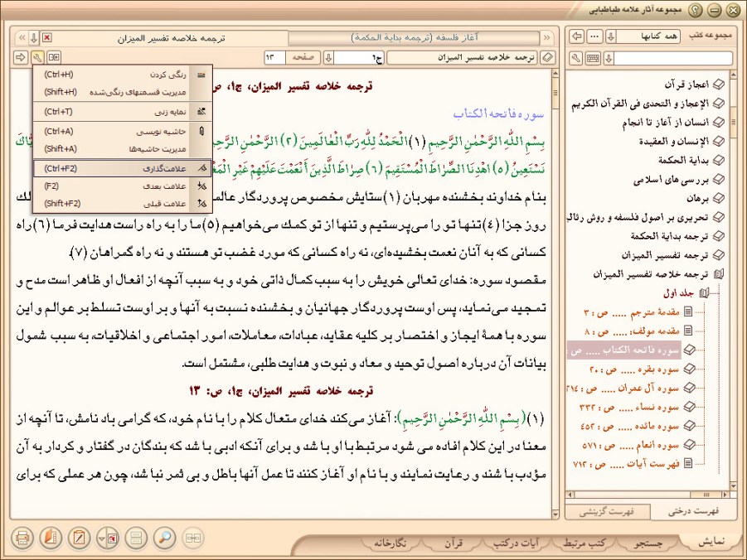Click the magnifying glass search icon
Viewport: 747px width, 560px height.
tap(164, 538)
